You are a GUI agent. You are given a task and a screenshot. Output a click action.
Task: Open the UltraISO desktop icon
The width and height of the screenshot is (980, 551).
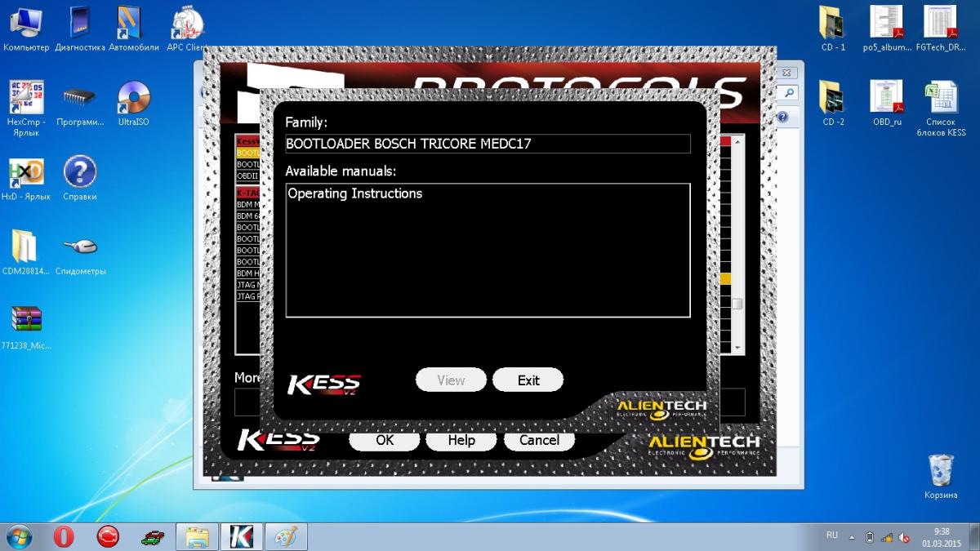click(x=134, y=104)
